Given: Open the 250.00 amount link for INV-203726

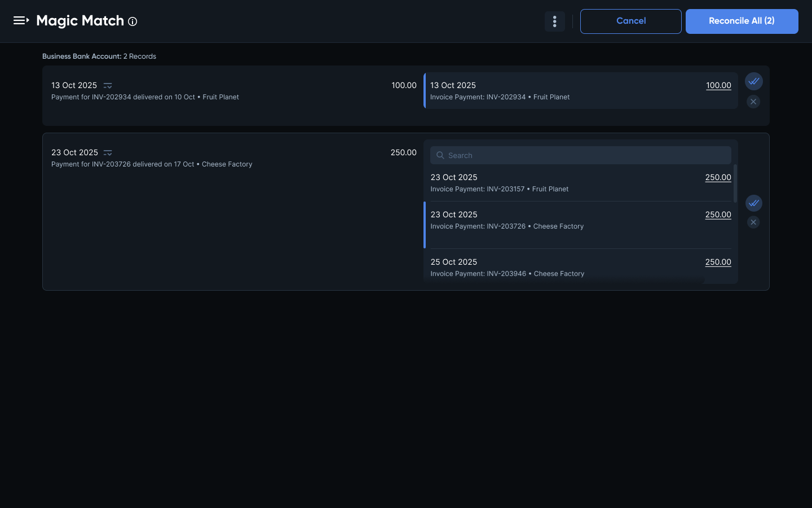Looking at the screenshot, I should click(718, 214).
